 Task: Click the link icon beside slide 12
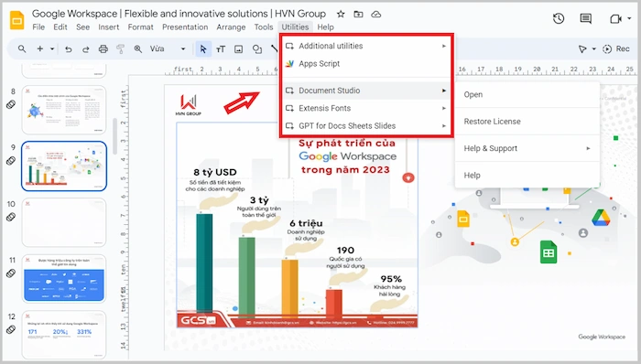pos(11,329)
